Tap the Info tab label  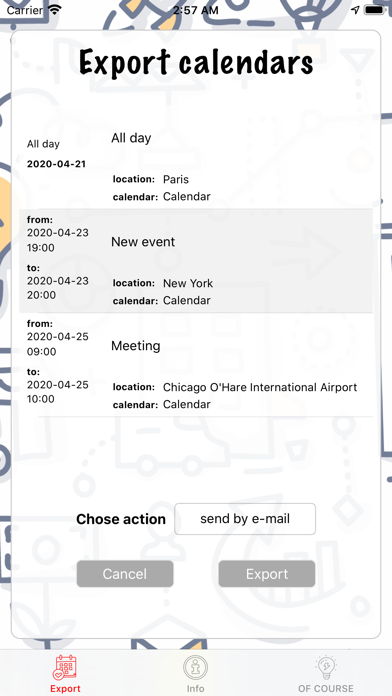click(195, 689)
